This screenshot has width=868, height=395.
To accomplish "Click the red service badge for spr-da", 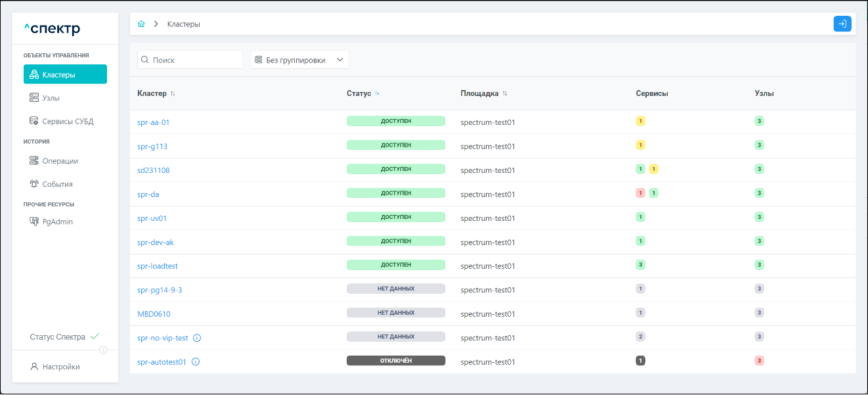I will 640,193.
